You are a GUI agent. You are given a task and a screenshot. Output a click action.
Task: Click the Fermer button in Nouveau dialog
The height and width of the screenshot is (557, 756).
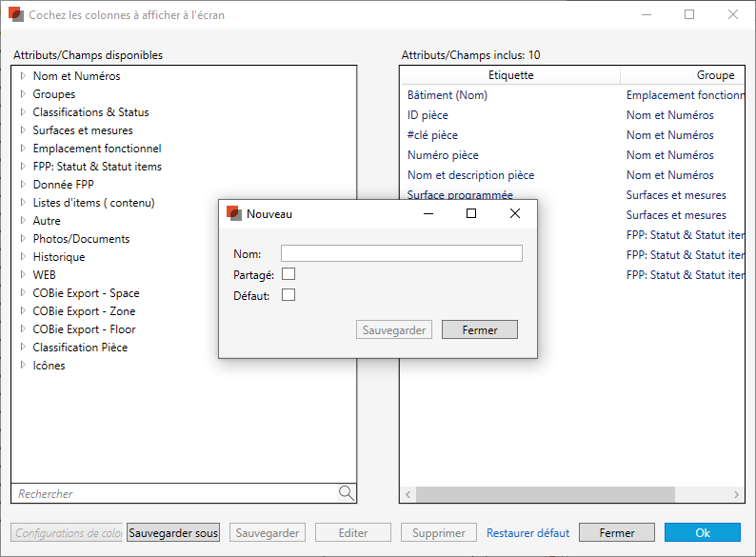(480, 329)
